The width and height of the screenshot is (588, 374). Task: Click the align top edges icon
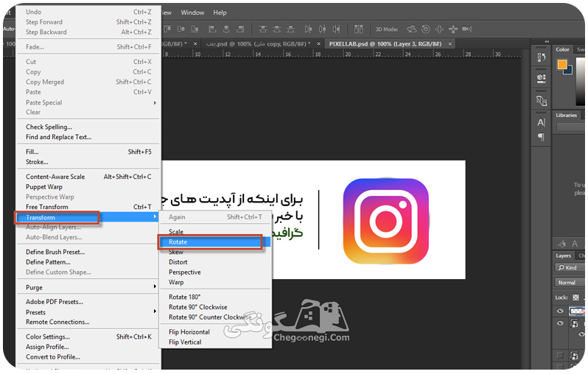coord(167,29)
